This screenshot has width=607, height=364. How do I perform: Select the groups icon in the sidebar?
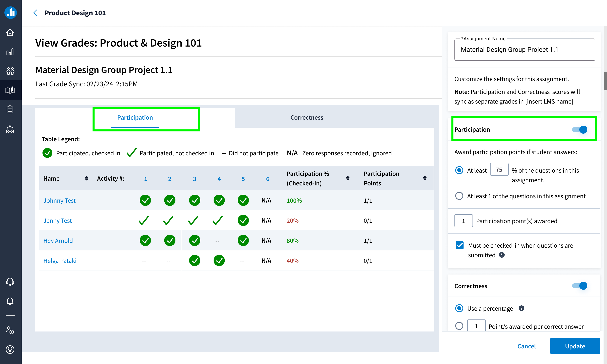(x=10, y=71)
